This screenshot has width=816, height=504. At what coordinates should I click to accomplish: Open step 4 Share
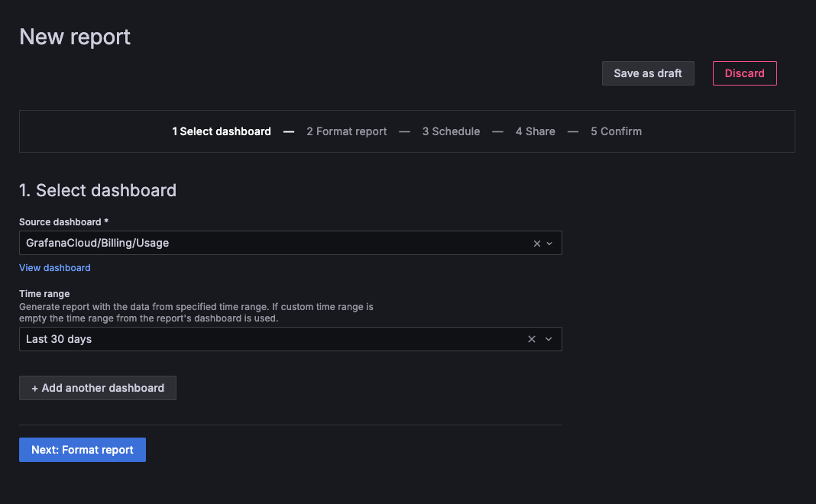pyautogui.click(x=535, y=131)
